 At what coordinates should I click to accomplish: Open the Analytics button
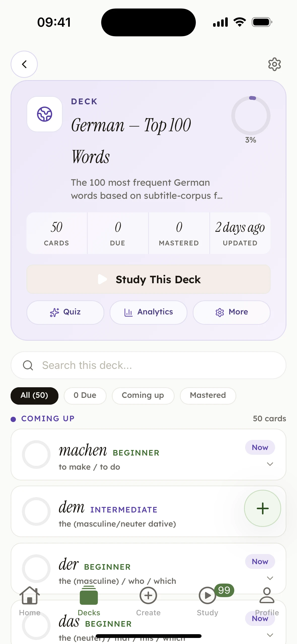[x=148, y=312]
